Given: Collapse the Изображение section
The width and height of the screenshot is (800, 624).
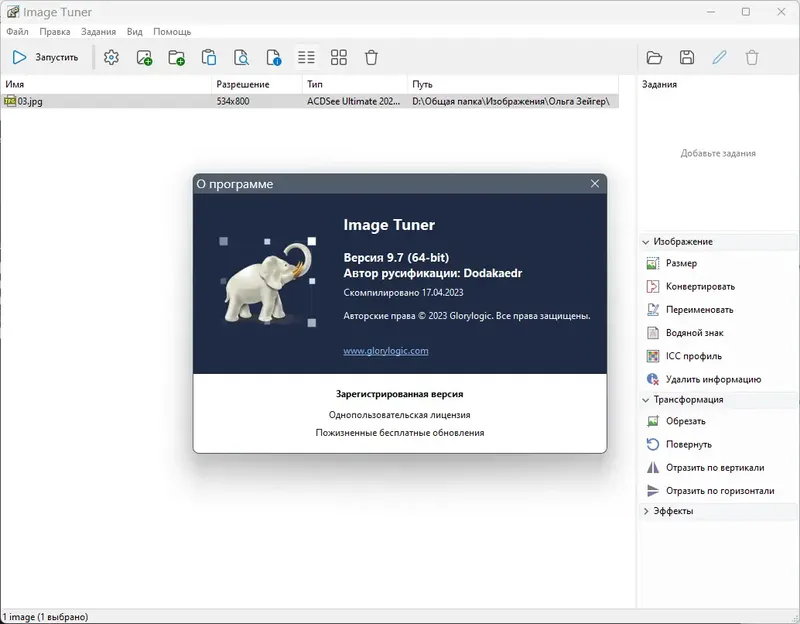Looking at the screenshot, I should pyautogui.click(x=644, y=241).
